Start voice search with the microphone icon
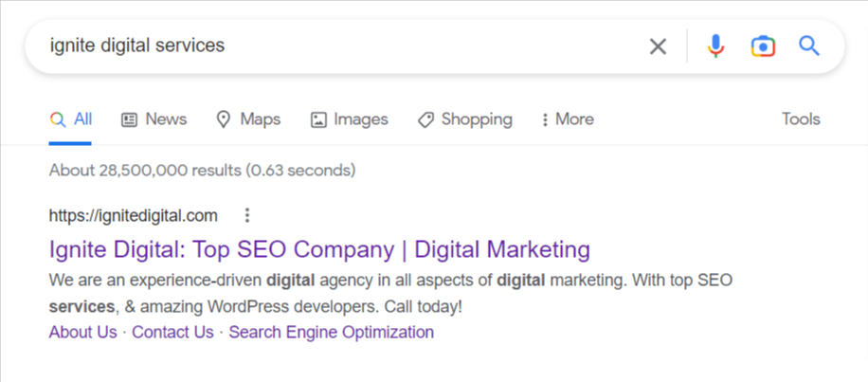The image size is (868, 382). [x=716, y=45]
